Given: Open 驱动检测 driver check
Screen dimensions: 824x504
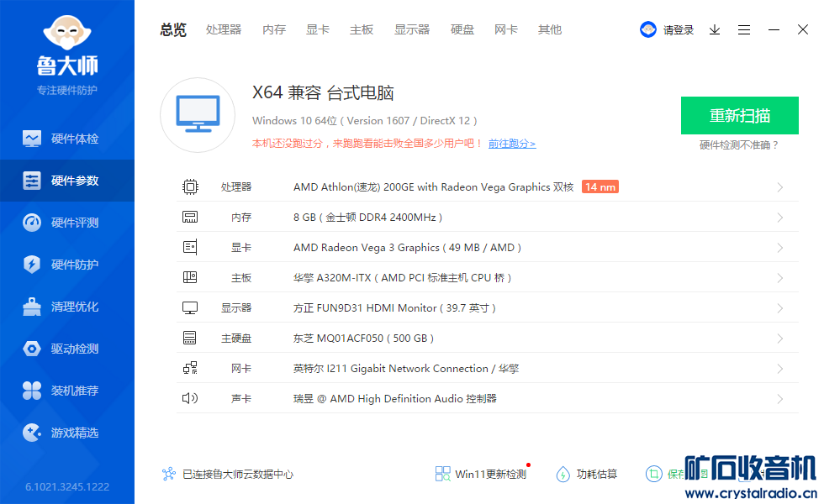Looking at the screenshot, I should 67,349.
